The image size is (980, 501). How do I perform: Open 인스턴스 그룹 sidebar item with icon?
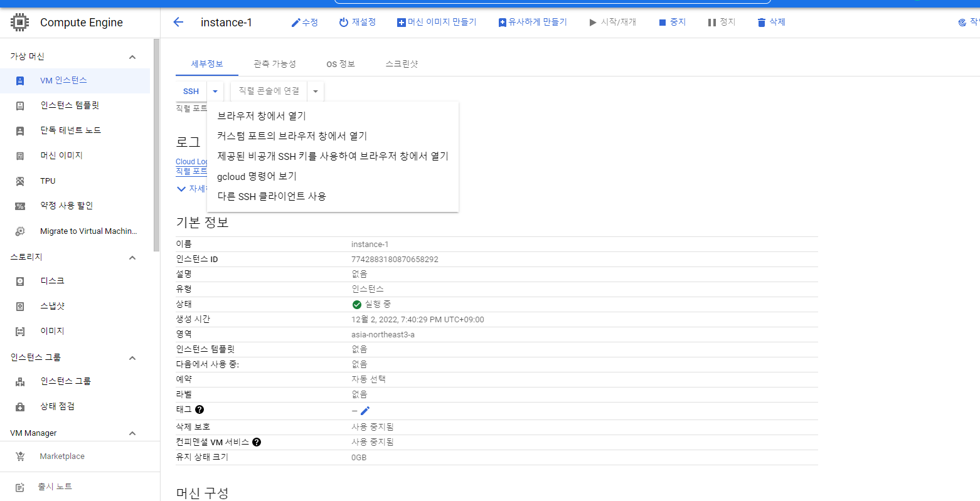pos(75,381)
